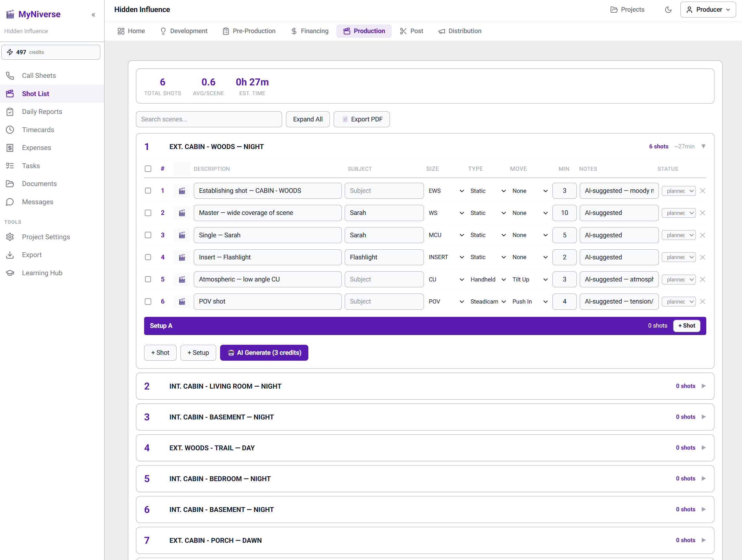Click clapperboard icon on shot 3 row
The height and width of the screenshot is (560, 742).
click(182, 235)
